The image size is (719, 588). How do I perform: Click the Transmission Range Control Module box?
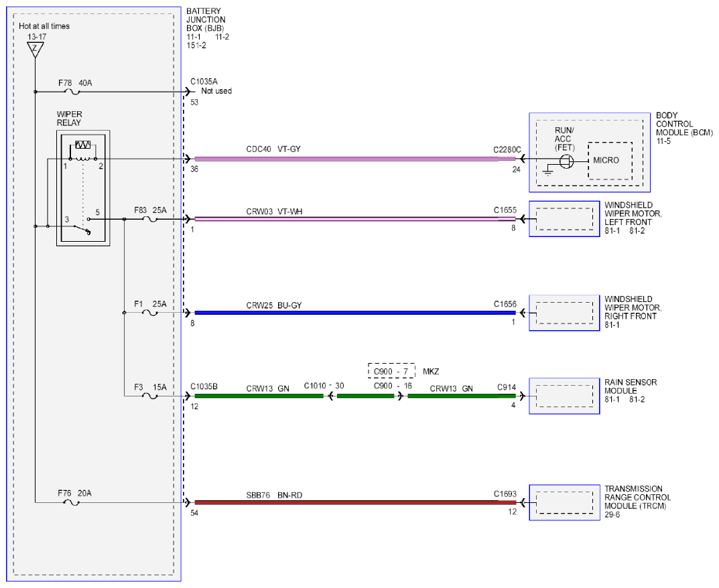(564, 503)
